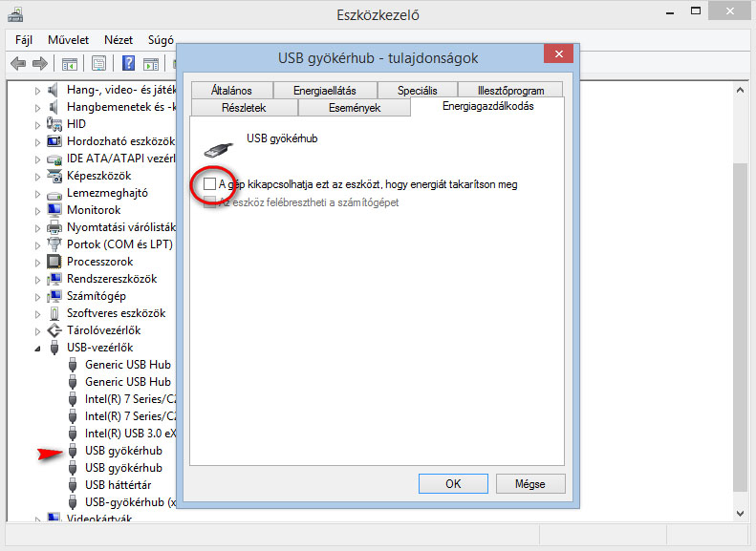Select the USB háttértár device icon
The image size is (756, 551).
tap(73, 485)
